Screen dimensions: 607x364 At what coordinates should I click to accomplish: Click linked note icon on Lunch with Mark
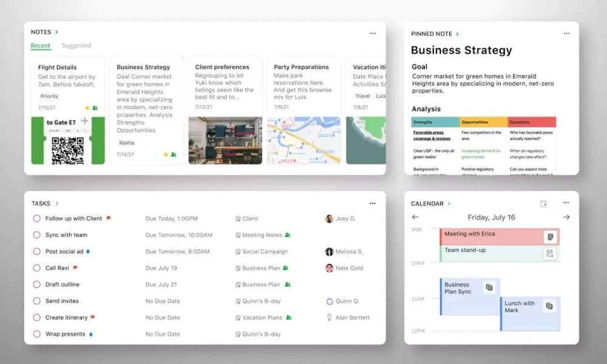pyautogui.click(x=549, y=306)
